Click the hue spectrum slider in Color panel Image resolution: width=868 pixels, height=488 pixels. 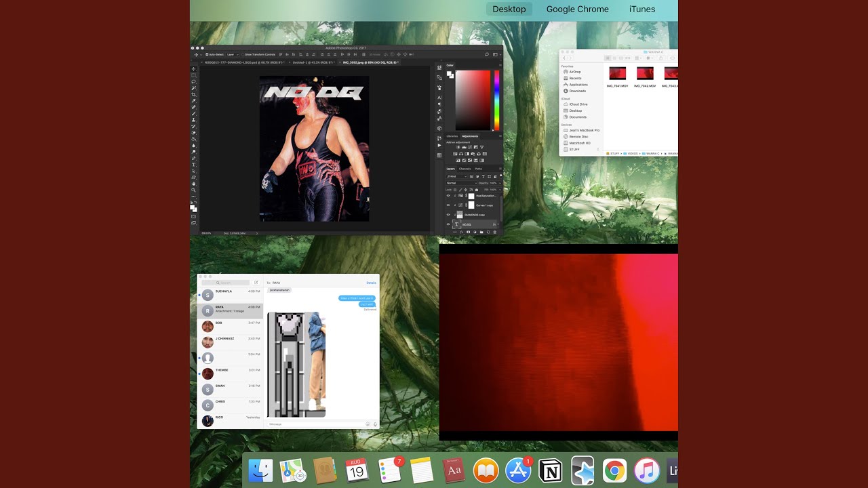coord(497,100)
